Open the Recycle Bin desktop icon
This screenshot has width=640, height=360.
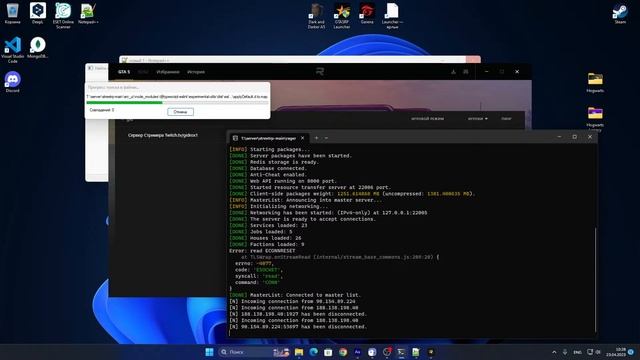[x=13, y=13]
